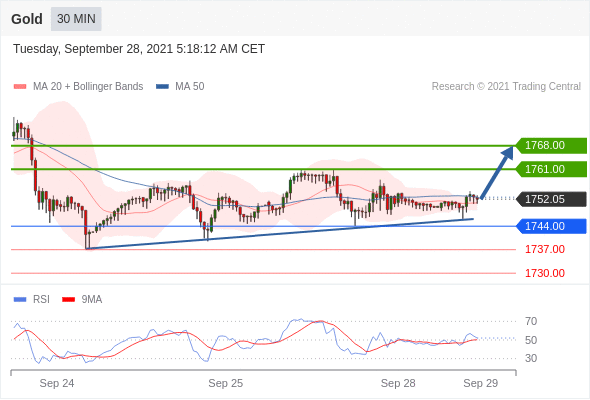This screenshot has width=590, height=400.
Task: Click the blue upward forecast arrow
Action: [x=497, y=172]
